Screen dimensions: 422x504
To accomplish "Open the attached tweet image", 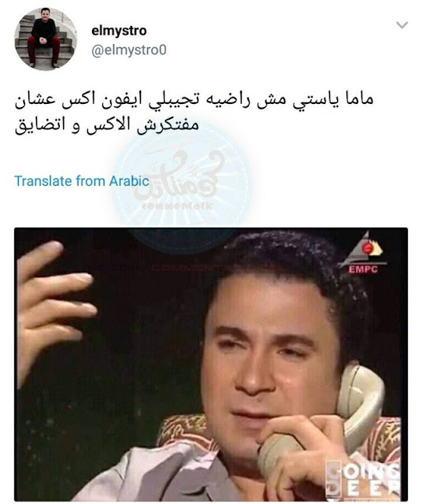I will [211, 364].
